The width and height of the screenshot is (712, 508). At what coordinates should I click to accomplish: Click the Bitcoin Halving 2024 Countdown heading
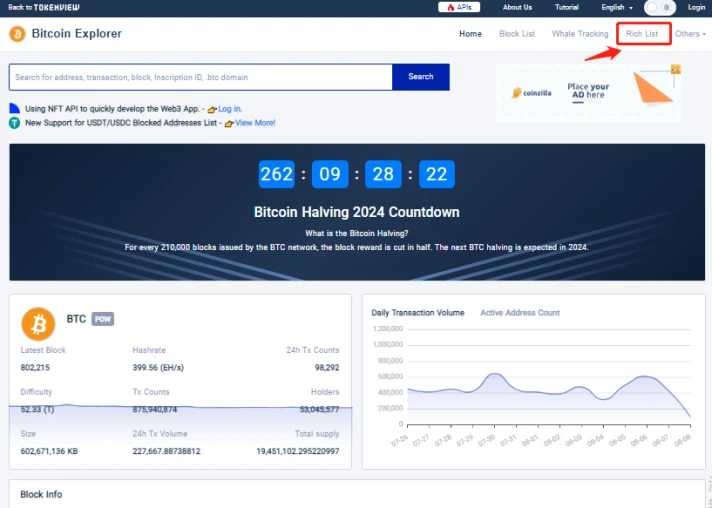356,212
